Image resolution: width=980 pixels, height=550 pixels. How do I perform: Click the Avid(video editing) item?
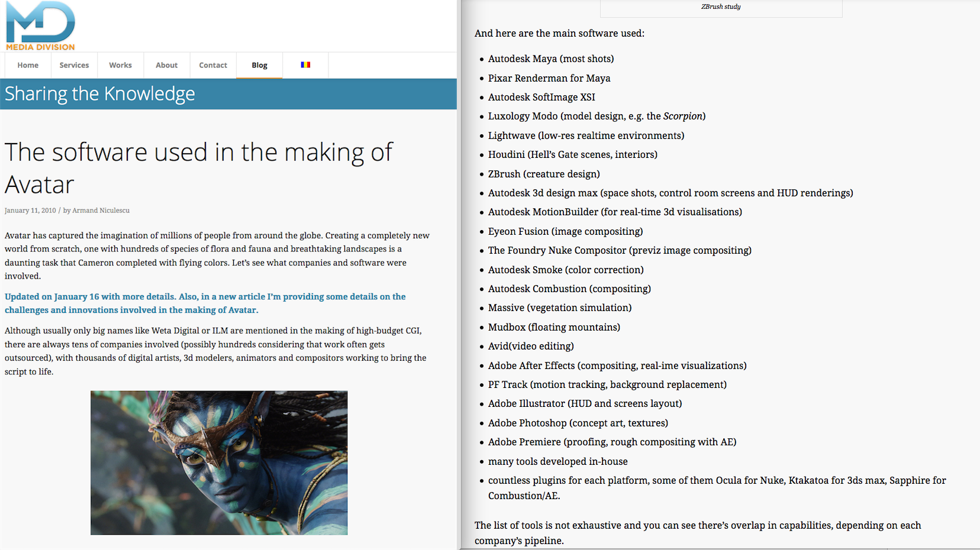coord(531,346)
